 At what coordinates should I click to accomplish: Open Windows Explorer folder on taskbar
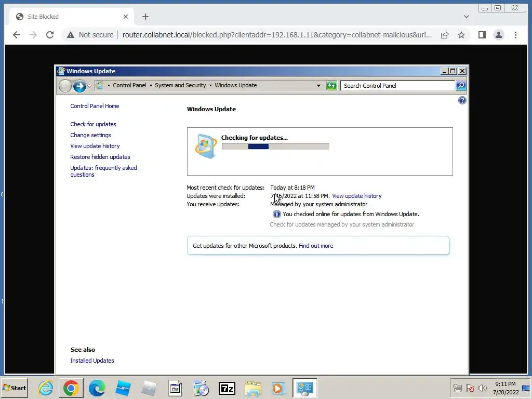pyautogui.click(x=253, y=388)
